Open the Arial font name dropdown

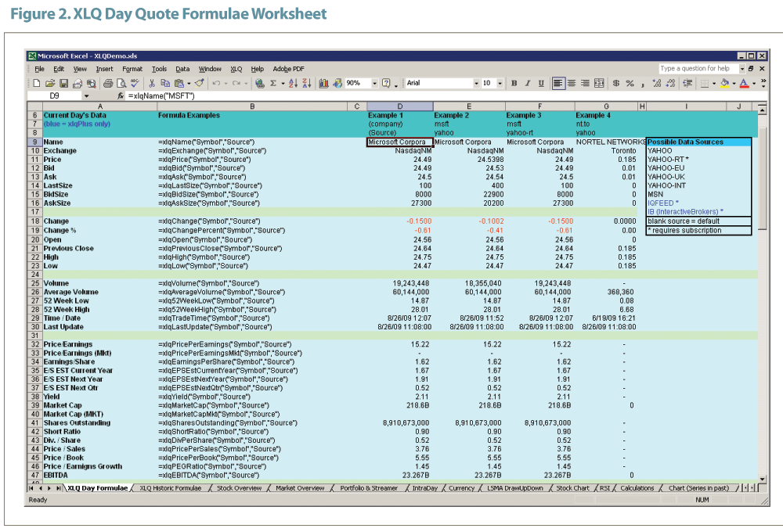(476, 84)
